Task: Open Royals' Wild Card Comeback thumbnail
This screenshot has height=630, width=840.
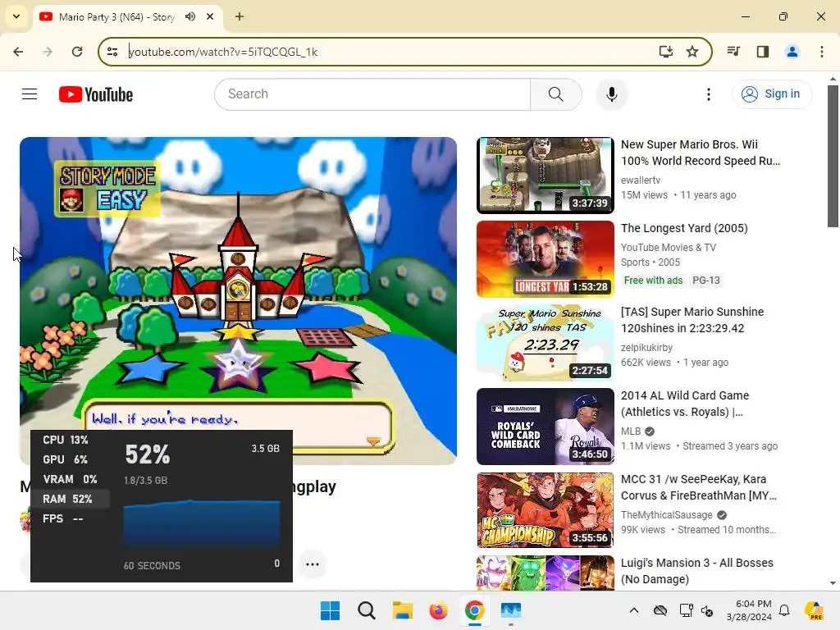Action: tap(546, 427)
